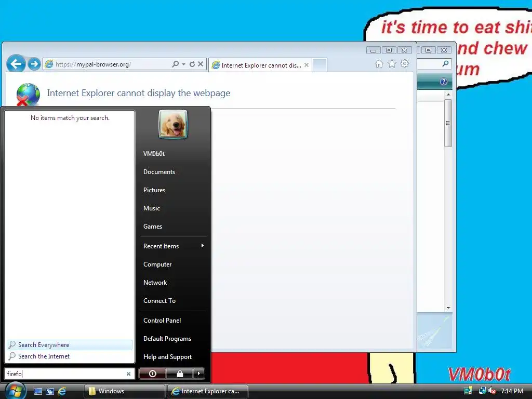Screen dimensions: 532x399
Task: Close the 'Internet Explorer cannot dis...' tab
Action: tap(307, 65)
